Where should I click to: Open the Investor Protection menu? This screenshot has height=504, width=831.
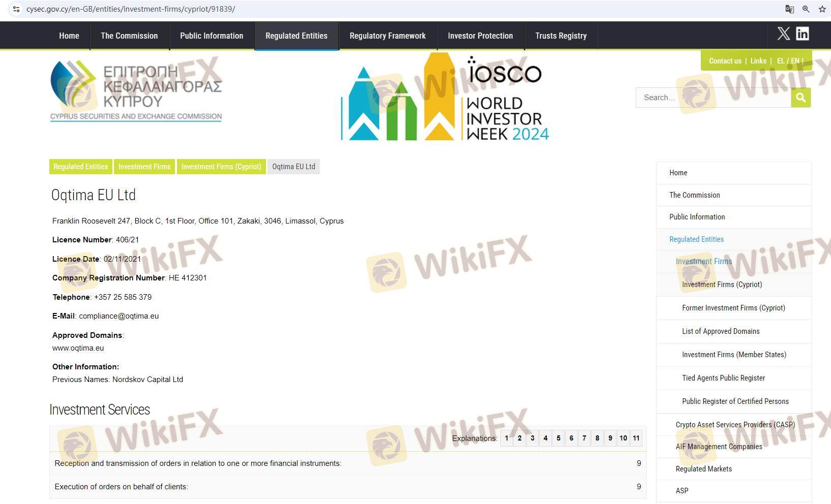pyautogui.click(x=480, y=36)
